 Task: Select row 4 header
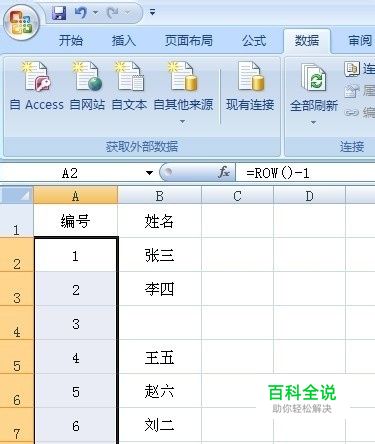click(x=17, y=323)
